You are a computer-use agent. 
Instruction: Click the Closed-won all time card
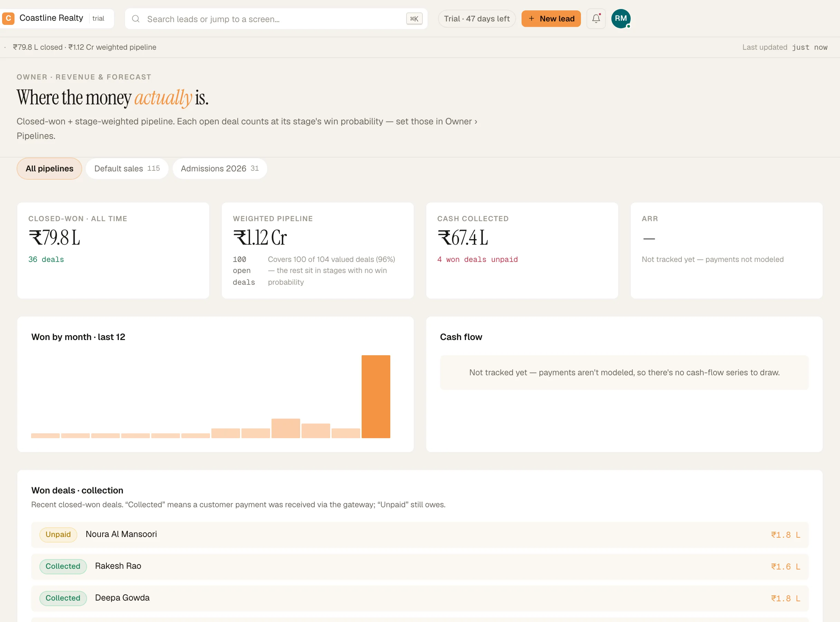coord(113,251)
